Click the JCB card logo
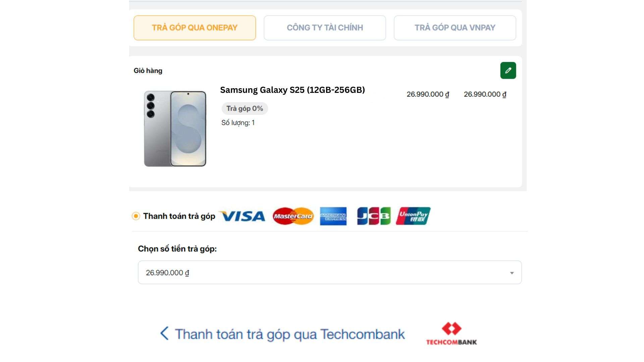The image size is (644, 362). click(x=374, y=216)
